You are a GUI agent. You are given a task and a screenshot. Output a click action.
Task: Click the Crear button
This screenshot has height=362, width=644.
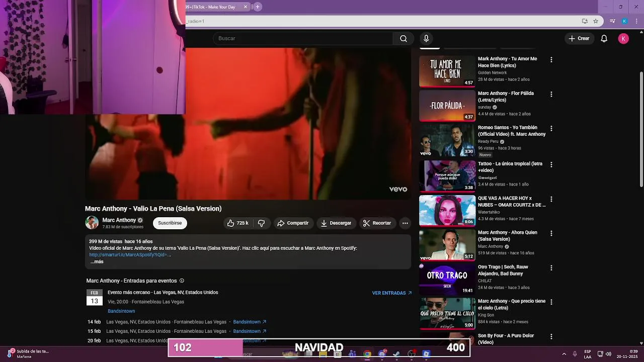click(579, 39)
